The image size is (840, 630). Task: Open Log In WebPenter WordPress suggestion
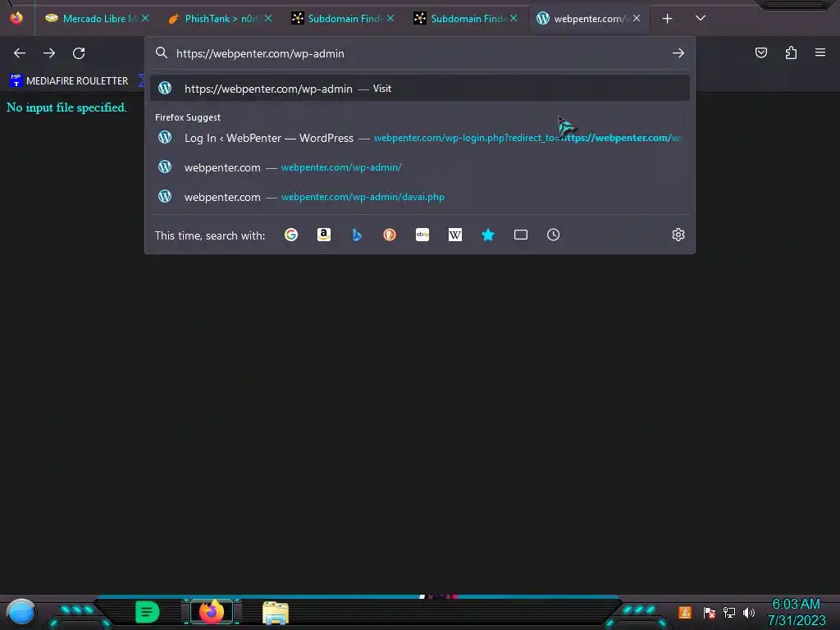420,138
